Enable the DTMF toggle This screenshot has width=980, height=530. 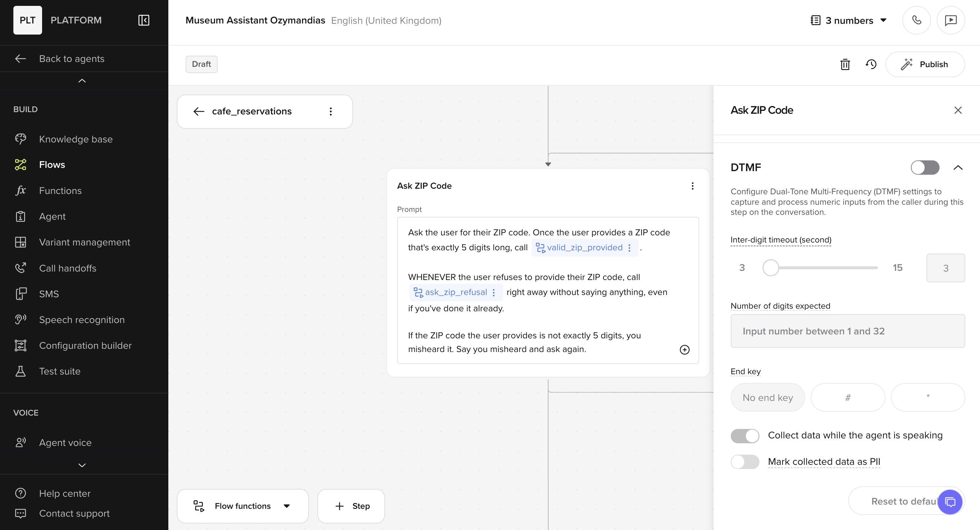click(x=925, y=167)
